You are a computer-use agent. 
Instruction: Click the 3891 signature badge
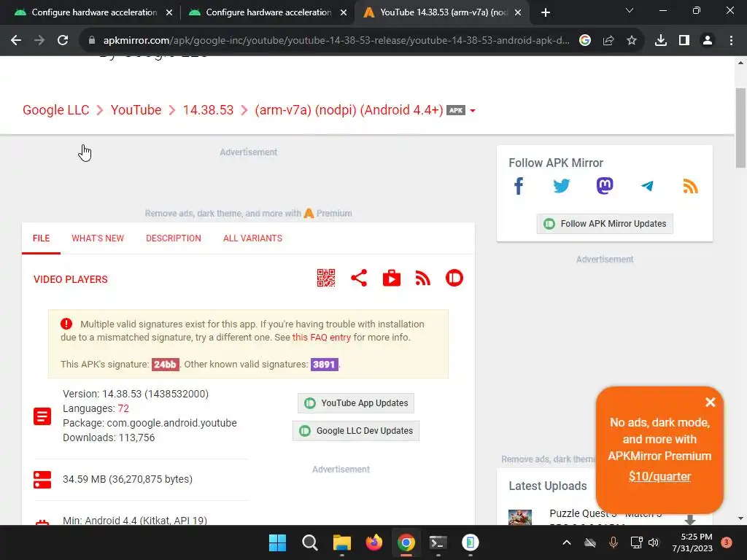click(325, 365)
